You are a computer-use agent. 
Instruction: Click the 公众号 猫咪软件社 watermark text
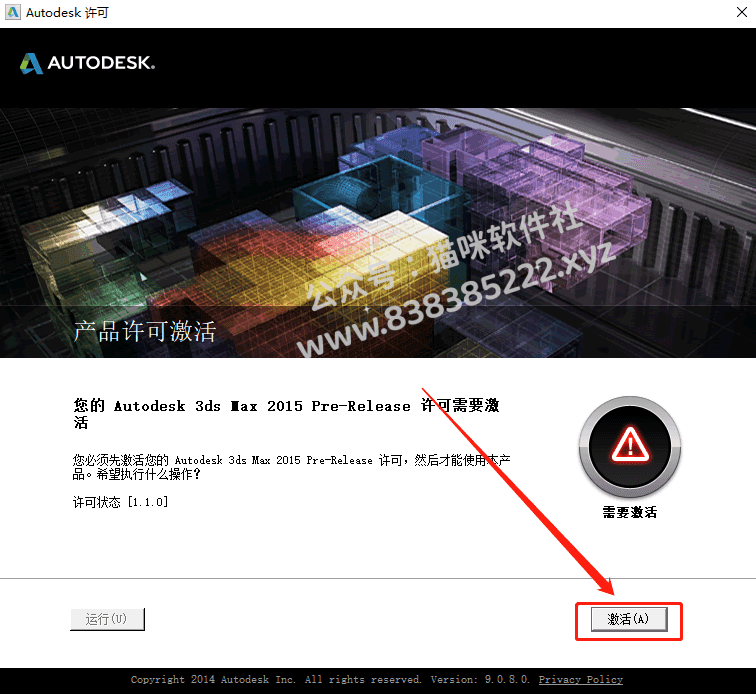click(x=443, y=256)
